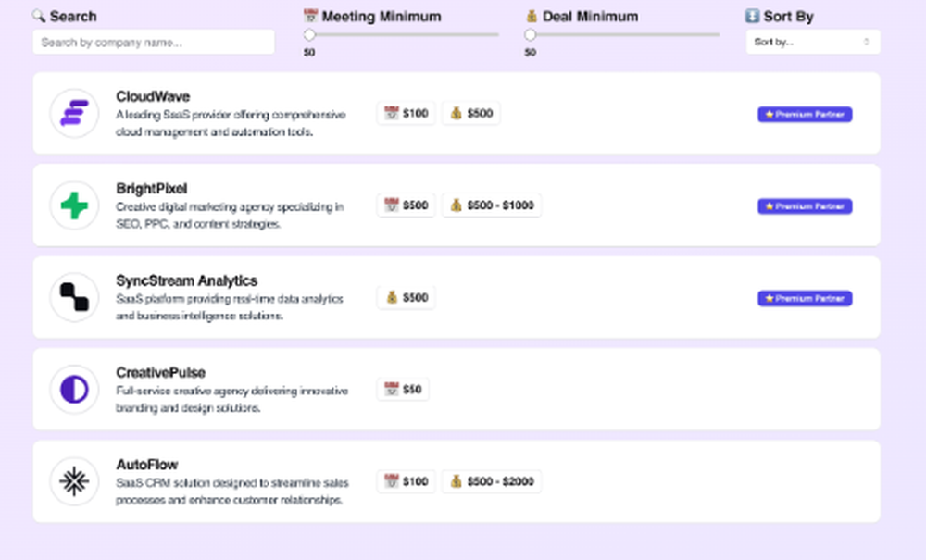Click the Deal Minimum slider handle
The image size is (926, 560).
click(x=530, y=33)
